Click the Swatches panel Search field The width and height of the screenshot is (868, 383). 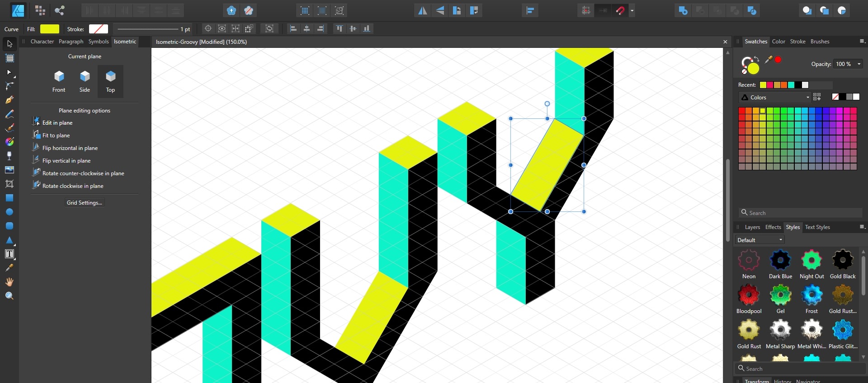click(801, 213)
